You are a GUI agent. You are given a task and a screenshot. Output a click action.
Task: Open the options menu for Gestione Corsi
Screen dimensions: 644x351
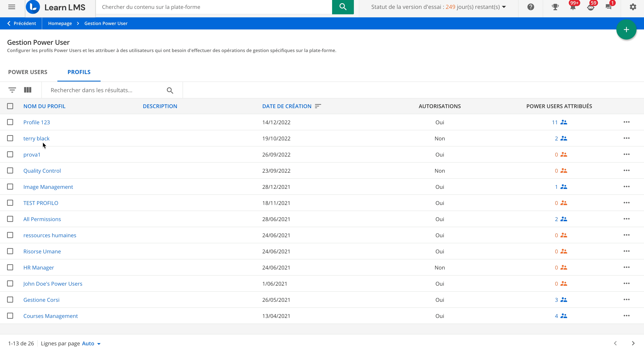point(626,300)
